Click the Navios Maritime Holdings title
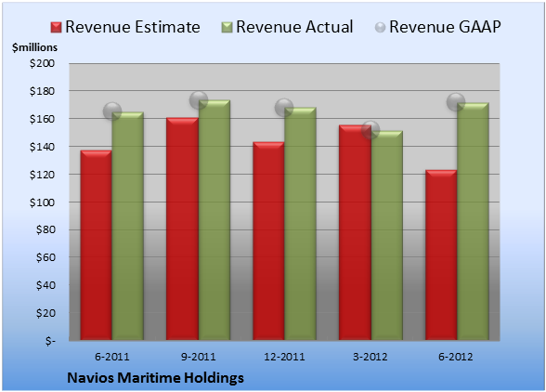Screen dimensions: 546x392 pyautogui.click(x=155, y=378)
